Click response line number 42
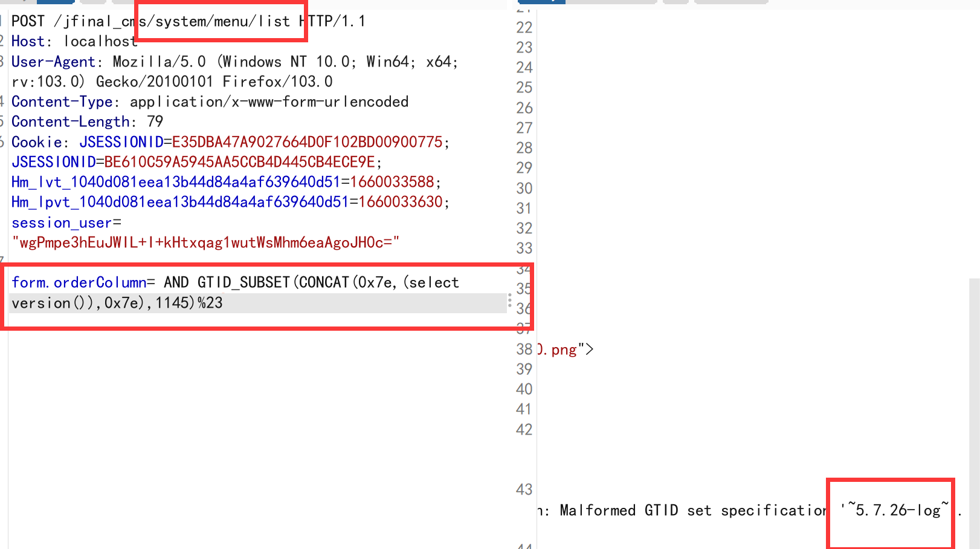The height and width of the screenshot is (549, 980). point(524,429)
